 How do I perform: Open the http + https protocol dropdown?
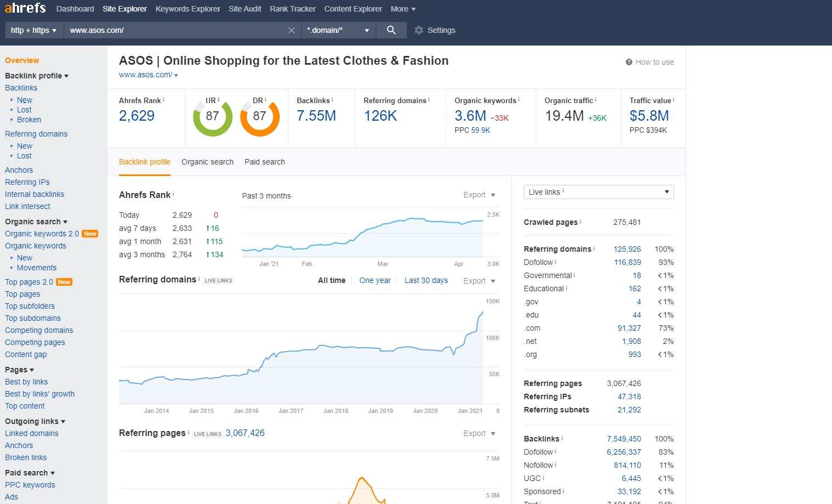pyautogui.click(x=33, y=30)
